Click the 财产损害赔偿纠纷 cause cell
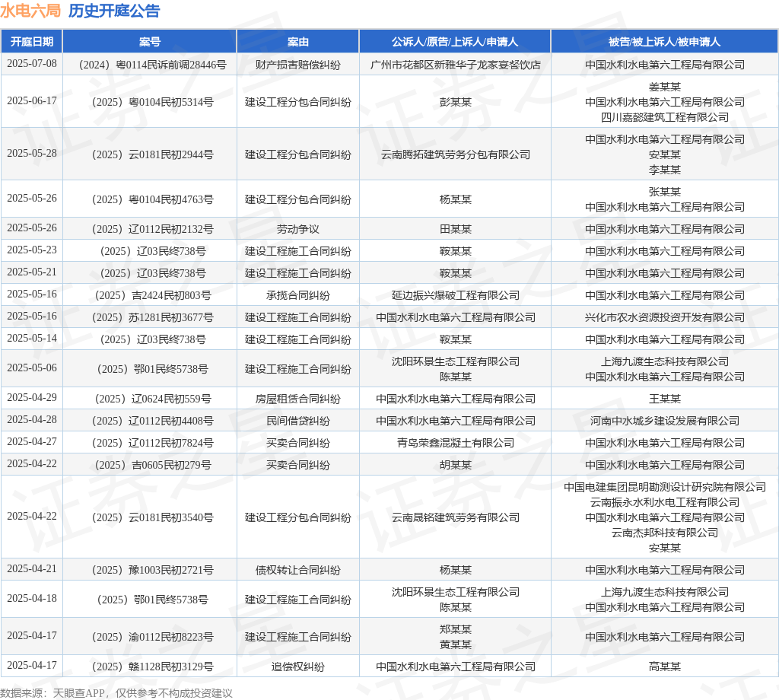This screenshot has height=700, width=779. pos(298,65)
